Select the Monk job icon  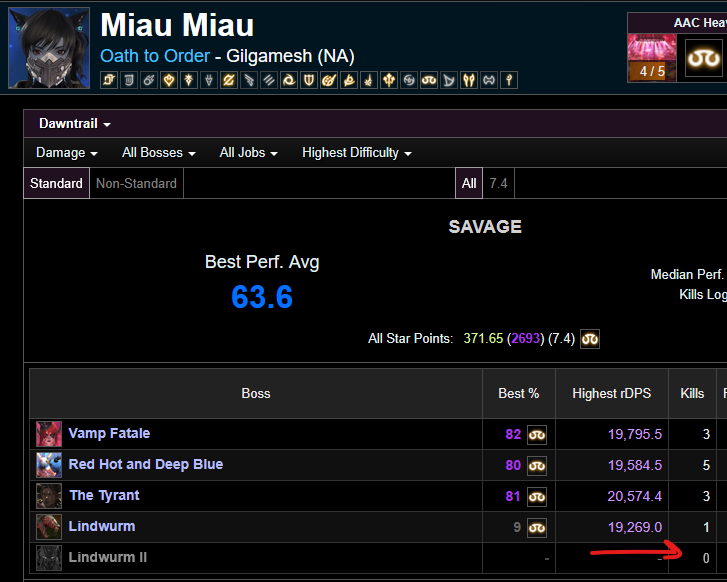point(269,80)
